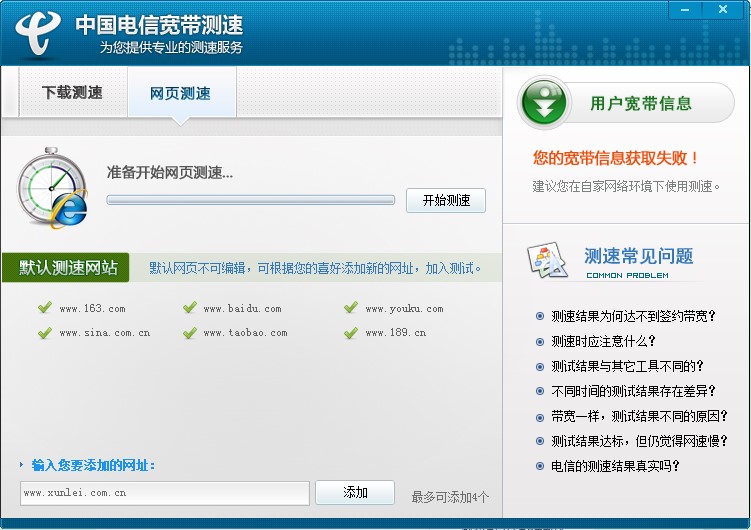Click the 最多可添加4个 hint text
This screenshot has height=530, width=751.
pos(450,497)
